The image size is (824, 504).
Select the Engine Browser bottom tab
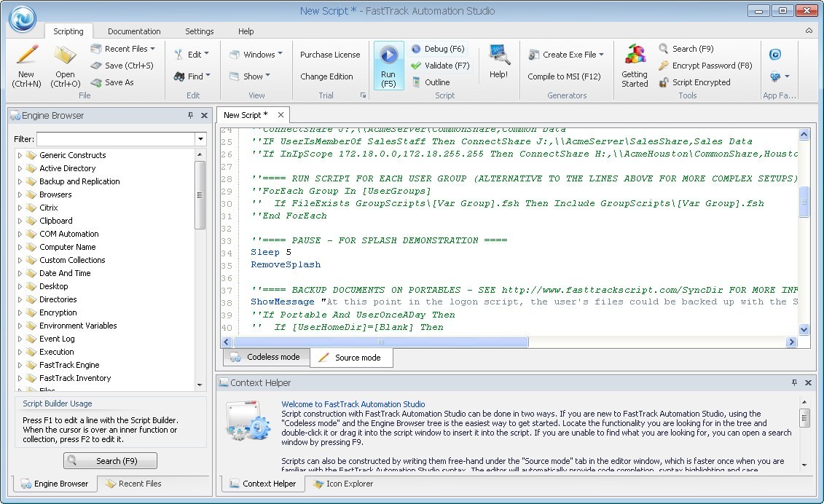pos(55,484)
